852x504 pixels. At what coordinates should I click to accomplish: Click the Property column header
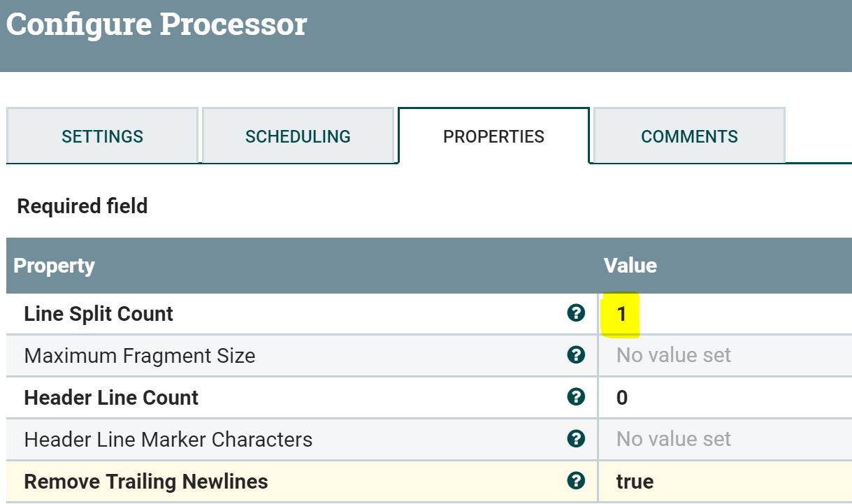[52, 266]
